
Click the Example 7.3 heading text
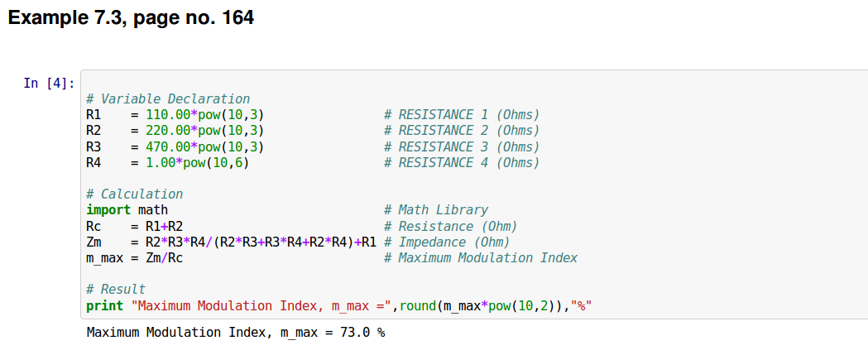[x=131, y=17]
